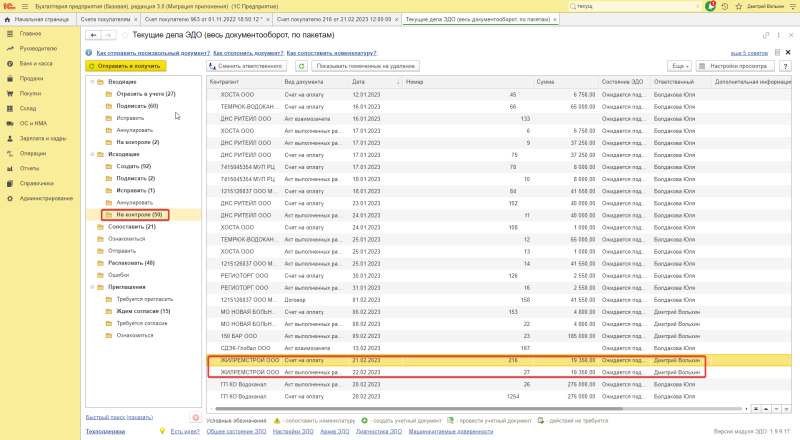800x440 pixels.
Task: Jump to the last row with scroll-end button
Action: pos(786,409)
